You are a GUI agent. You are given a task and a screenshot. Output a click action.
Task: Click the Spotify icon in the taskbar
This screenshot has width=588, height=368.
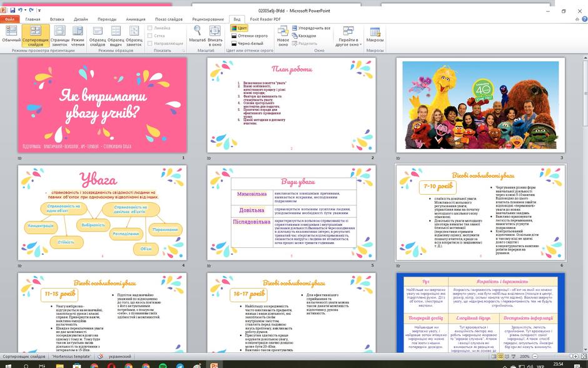163,365
